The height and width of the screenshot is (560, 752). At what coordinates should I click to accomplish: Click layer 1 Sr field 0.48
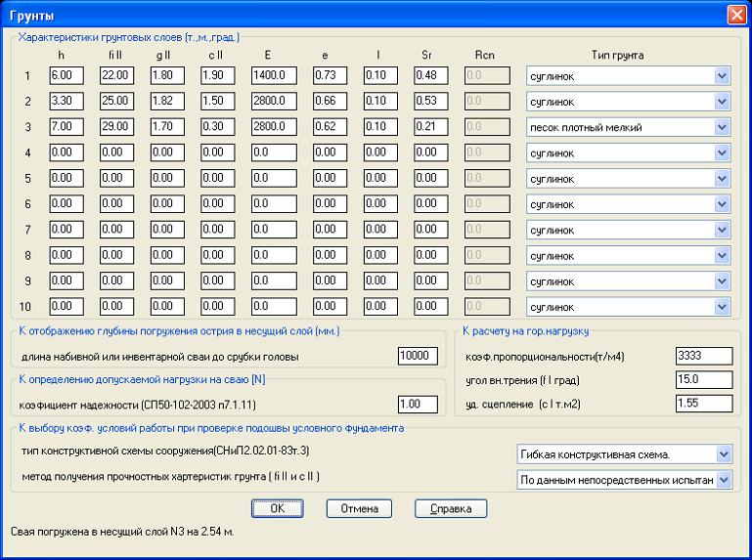point(430,75)
